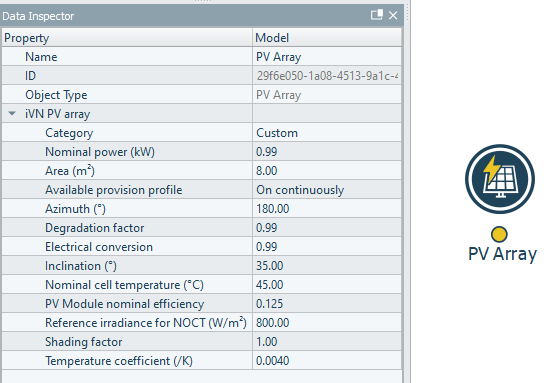Edit PV Module nominal efficiency value

point(327,304)
